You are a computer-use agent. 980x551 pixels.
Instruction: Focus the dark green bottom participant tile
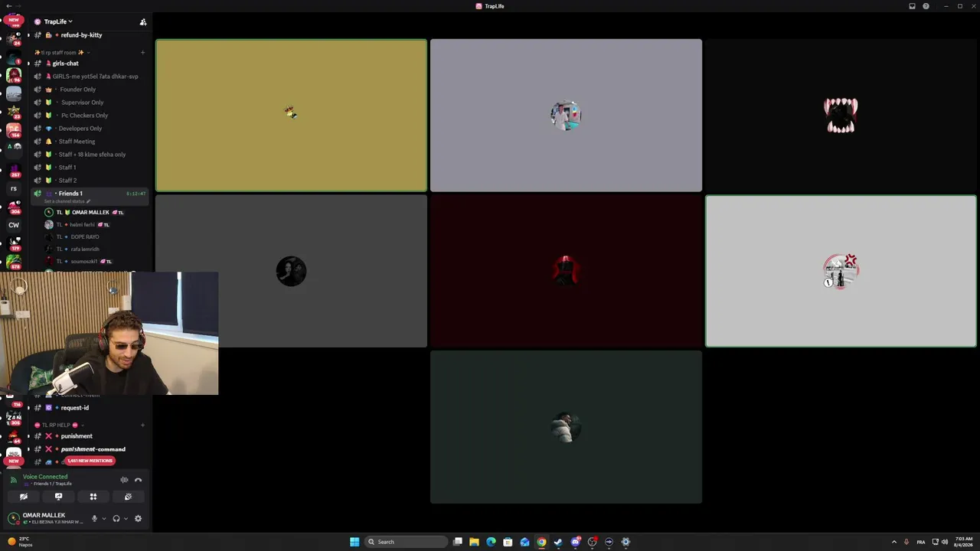pos(566,427)
